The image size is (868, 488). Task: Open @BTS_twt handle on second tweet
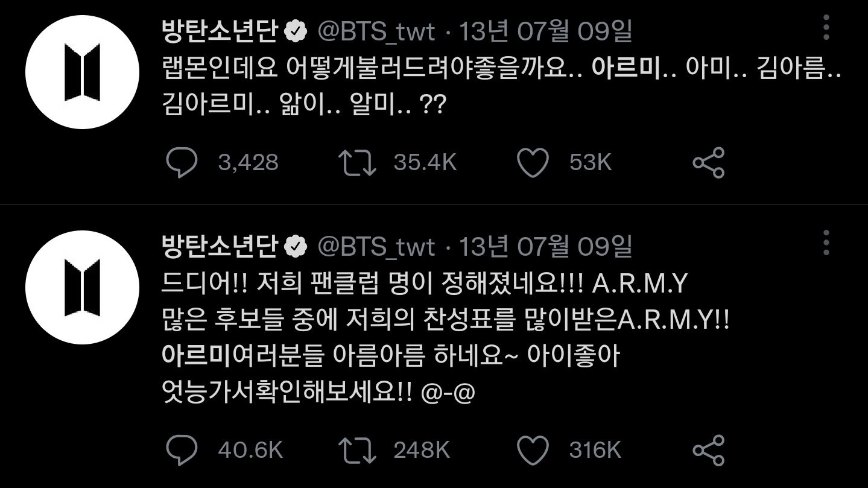point(376,246)
